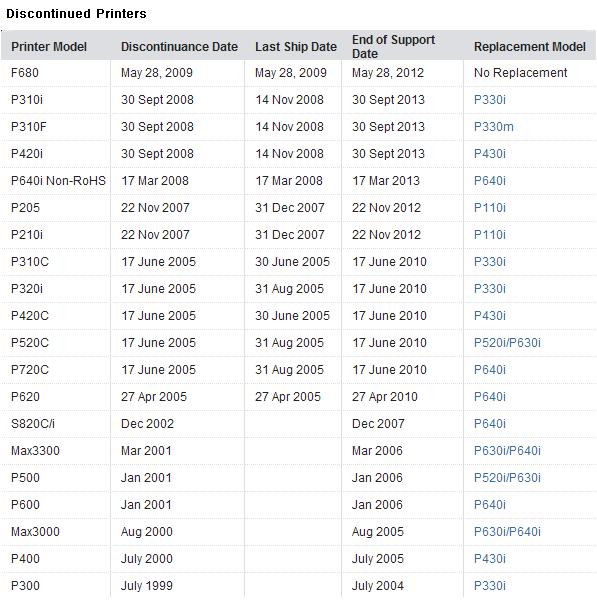Open P630i/P640i link for Max3300

(507, 451)
